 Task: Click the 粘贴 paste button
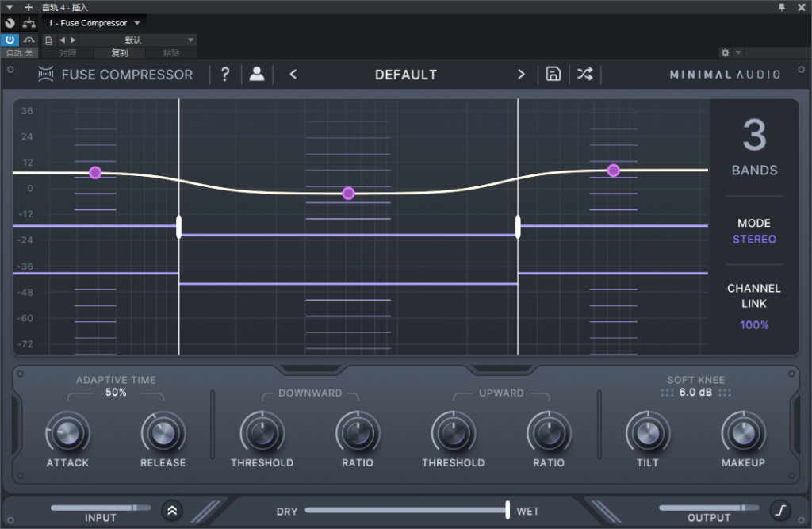click(171, 53)
